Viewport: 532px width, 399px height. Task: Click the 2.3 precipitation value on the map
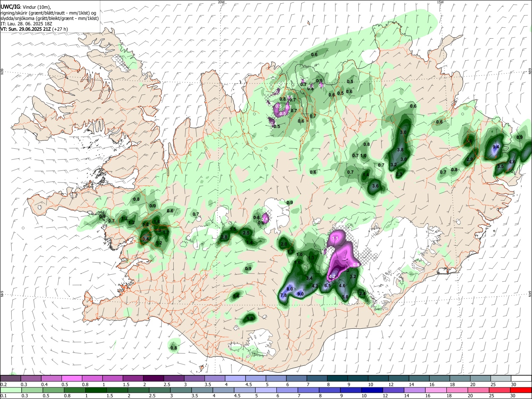(x=399, y=175)
